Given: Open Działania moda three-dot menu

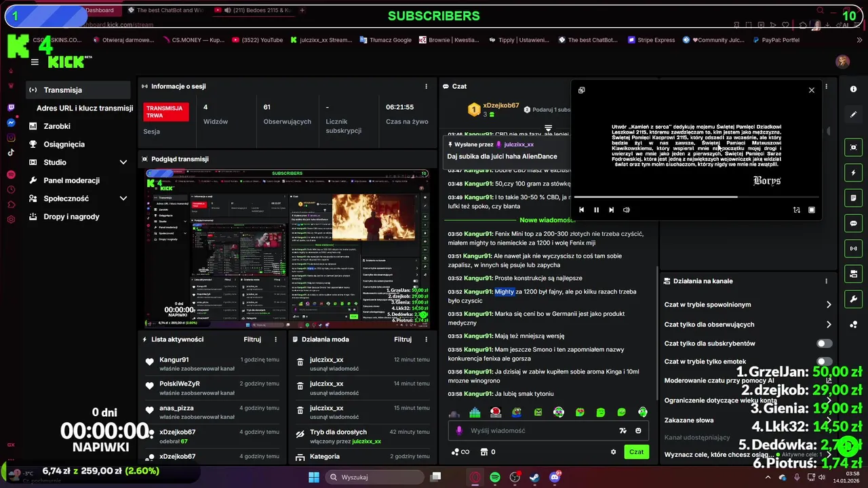Looking at the screenshot, I should point(426,340).
